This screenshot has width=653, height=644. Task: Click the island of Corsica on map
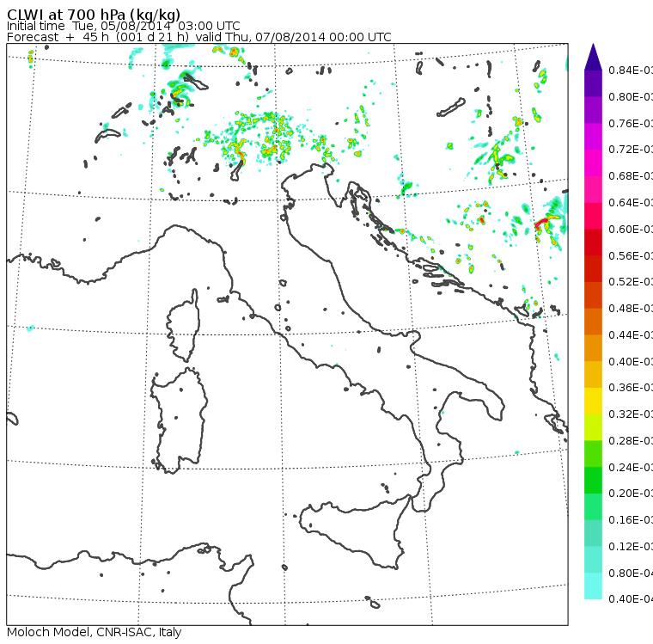click(x=183, y=325)
